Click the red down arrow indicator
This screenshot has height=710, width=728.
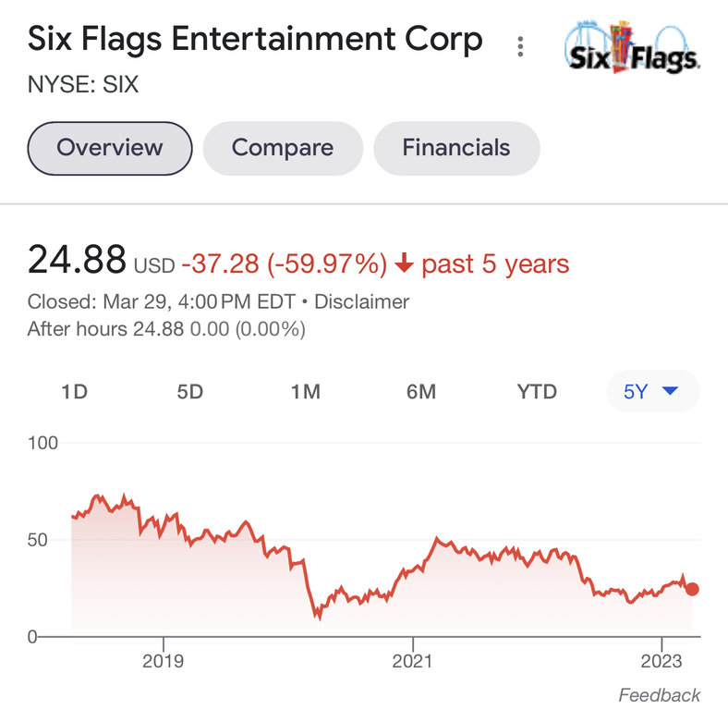(403, 264)
